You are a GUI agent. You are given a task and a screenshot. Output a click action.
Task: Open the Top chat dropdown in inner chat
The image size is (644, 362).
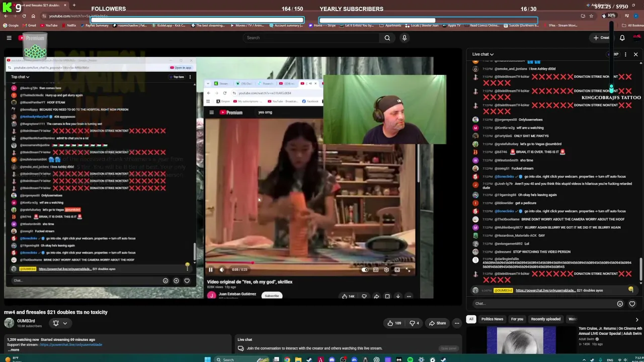[20, 77]
